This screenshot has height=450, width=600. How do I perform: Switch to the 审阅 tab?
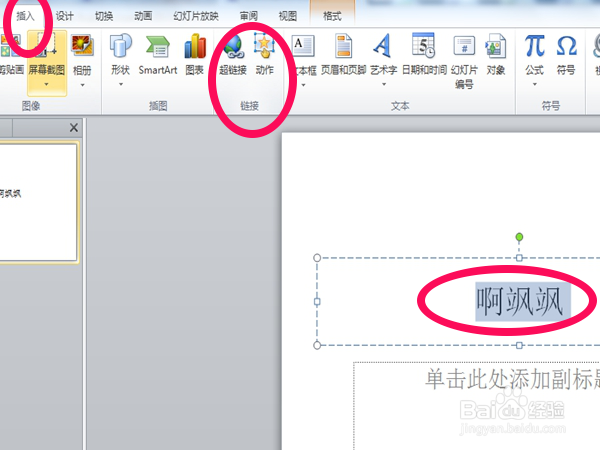click(249, 16)
